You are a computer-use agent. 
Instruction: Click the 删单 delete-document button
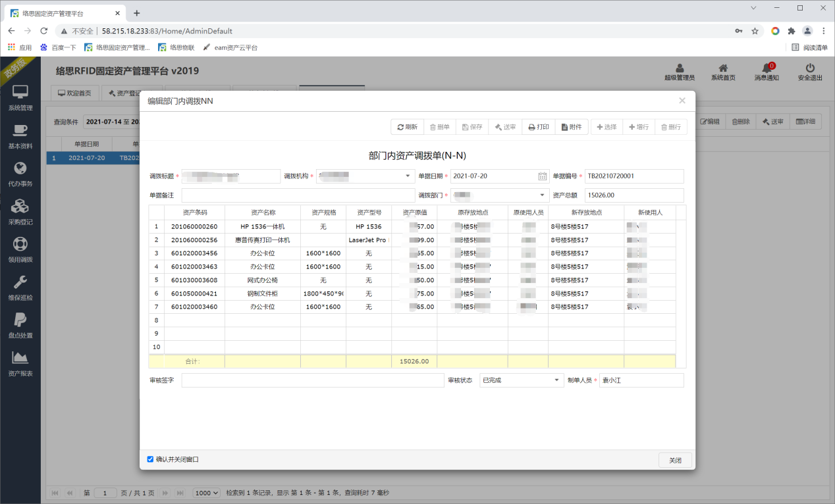pos(439,127)
